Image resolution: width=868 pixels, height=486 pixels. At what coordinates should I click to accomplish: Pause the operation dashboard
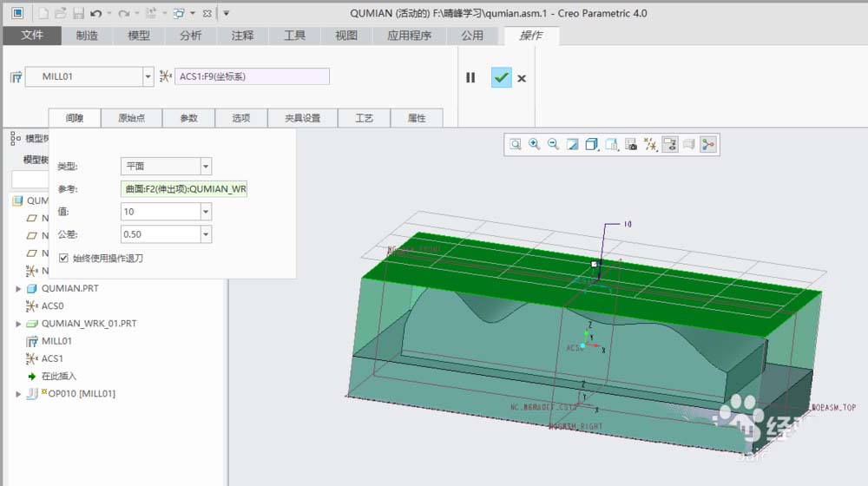[470, 77]
